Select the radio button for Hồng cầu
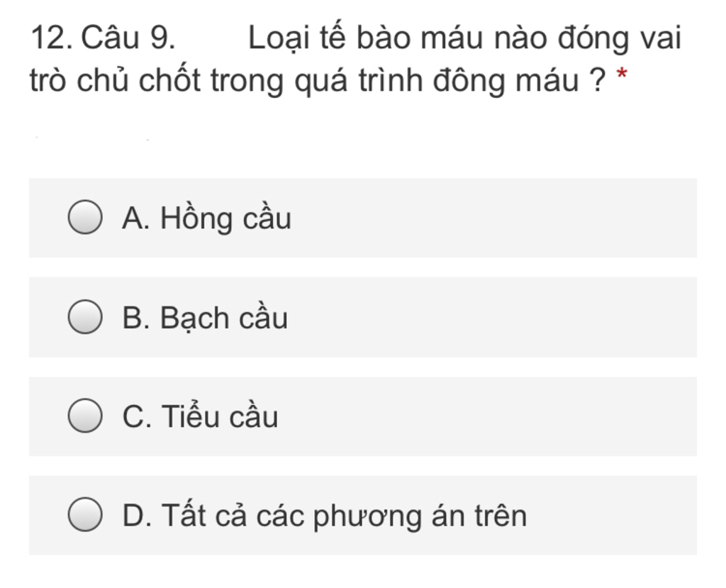Viewport: 726px width, 588px height. (x=84, y=218)
